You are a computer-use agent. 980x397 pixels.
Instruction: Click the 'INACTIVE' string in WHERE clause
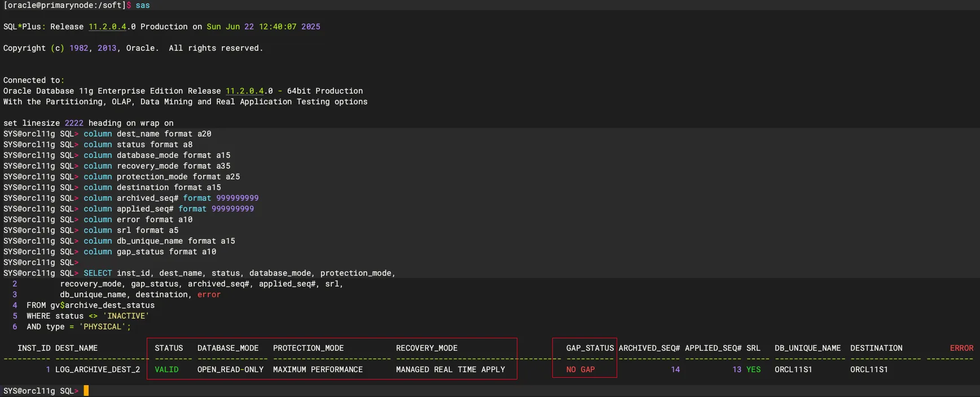coord(126,316)
